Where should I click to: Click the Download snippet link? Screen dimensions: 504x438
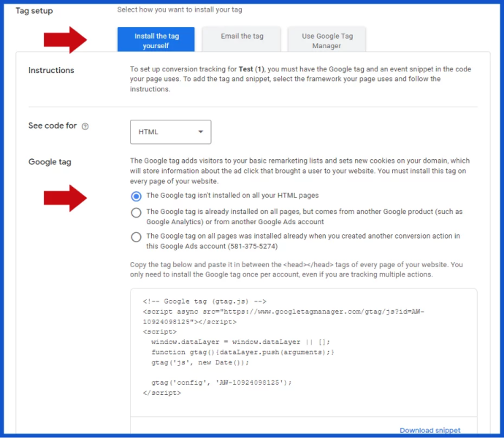pos(429,430)
